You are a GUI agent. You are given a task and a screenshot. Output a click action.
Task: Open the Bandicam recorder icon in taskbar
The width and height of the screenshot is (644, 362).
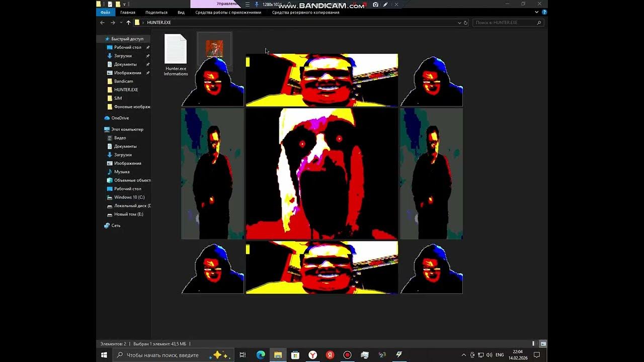click(347, 355)
